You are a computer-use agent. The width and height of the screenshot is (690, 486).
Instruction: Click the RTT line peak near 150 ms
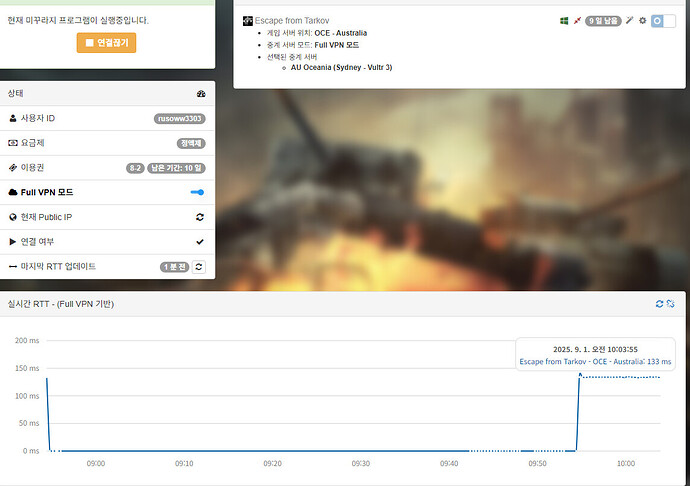[580, 375]
